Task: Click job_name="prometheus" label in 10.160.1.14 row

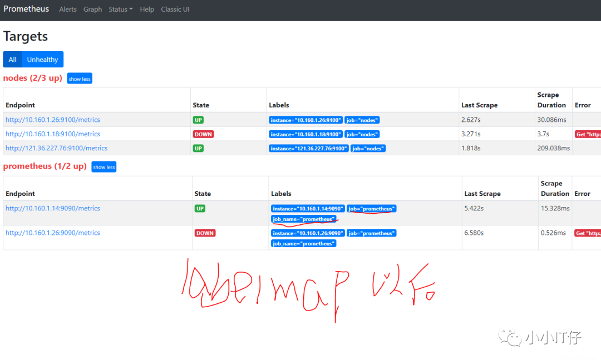Action: click(304, 219)
